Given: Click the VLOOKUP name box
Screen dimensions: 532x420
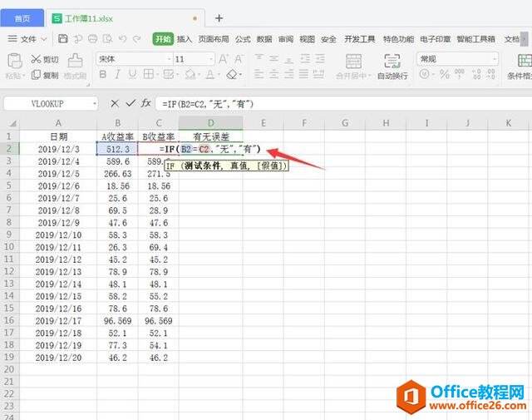Looking at the screenshot, I should [52, 104].
